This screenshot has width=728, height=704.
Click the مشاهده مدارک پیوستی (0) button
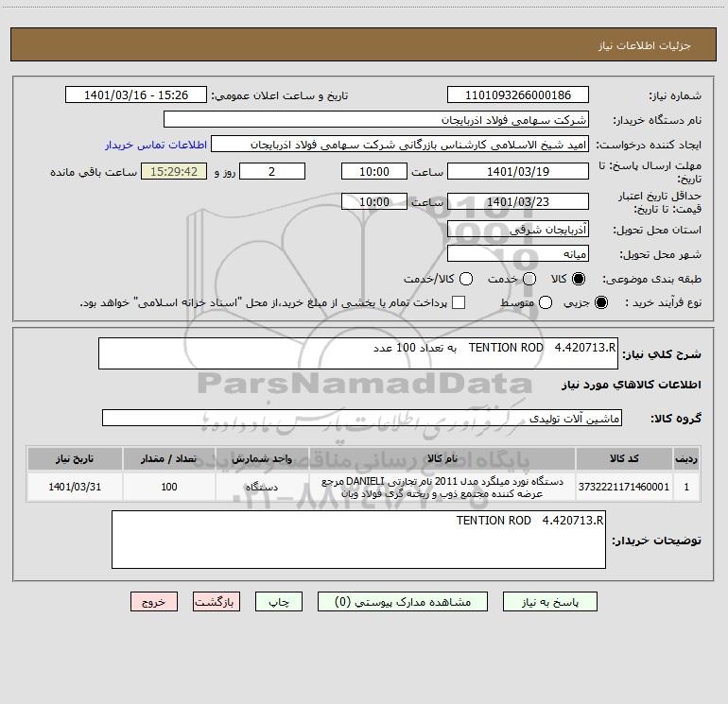tap(403, 602)
